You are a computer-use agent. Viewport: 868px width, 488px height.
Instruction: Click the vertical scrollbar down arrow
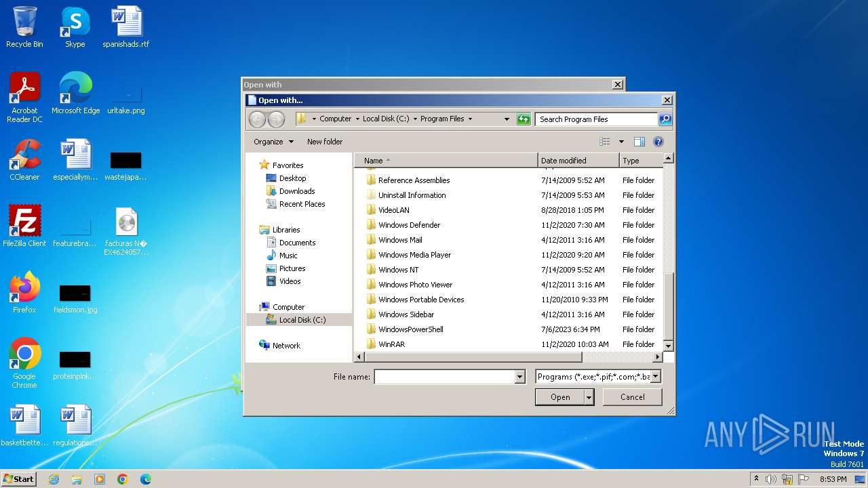tap(668, 346)
